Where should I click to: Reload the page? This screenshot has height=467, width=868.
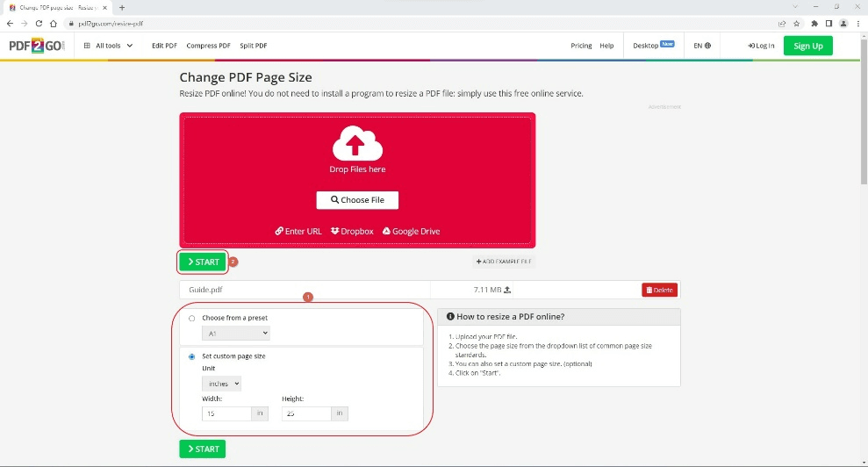[x=39, y=24]
